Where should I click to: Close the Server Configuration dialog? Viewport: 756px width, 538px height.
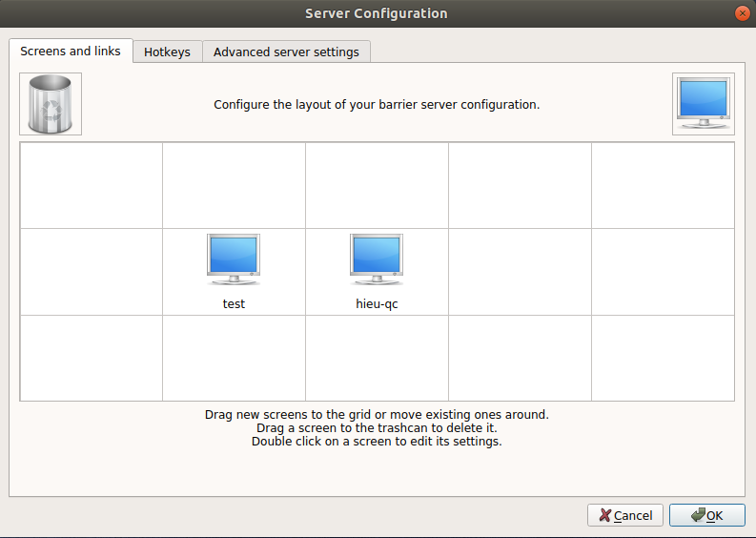click(742, 13)
